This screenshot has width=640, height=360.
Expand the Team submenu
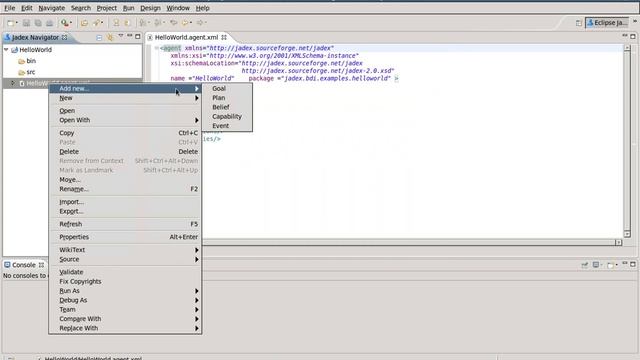tap(125, 309)
